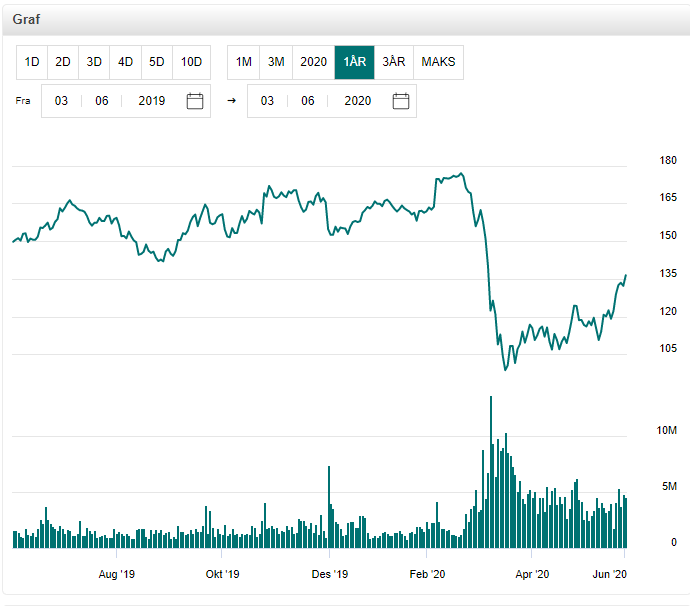The image size is (690, 606).
Task: Edit the start date month field
Action: [x=102, y=101]
